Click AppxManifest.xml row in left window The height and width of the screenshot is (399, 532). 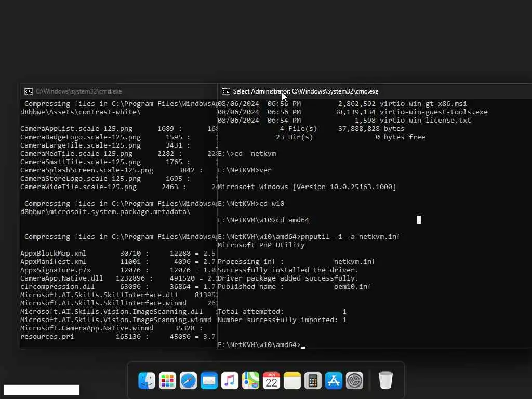click(118, 262)
